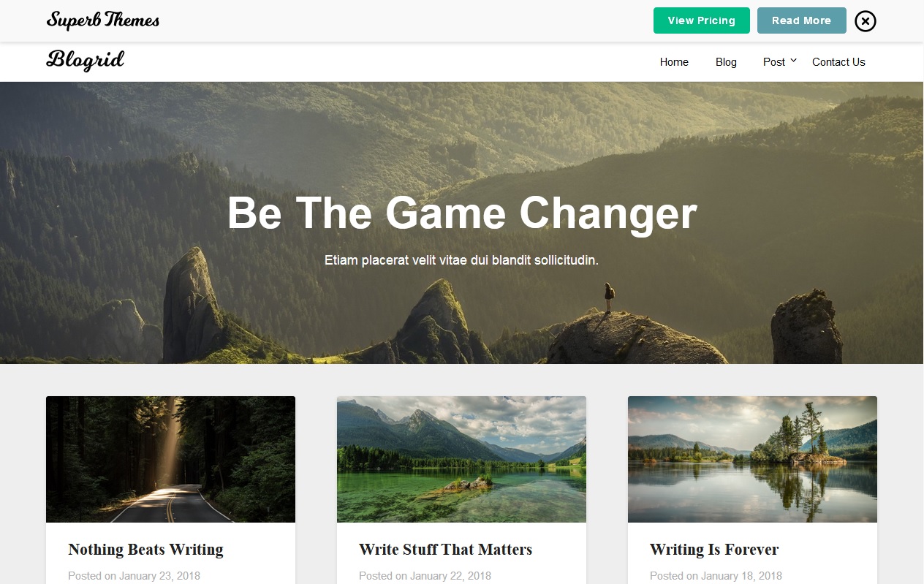Close the Superb Themes top banner
This screenshot has width=924, height=584.
click(x=865, y=21)
